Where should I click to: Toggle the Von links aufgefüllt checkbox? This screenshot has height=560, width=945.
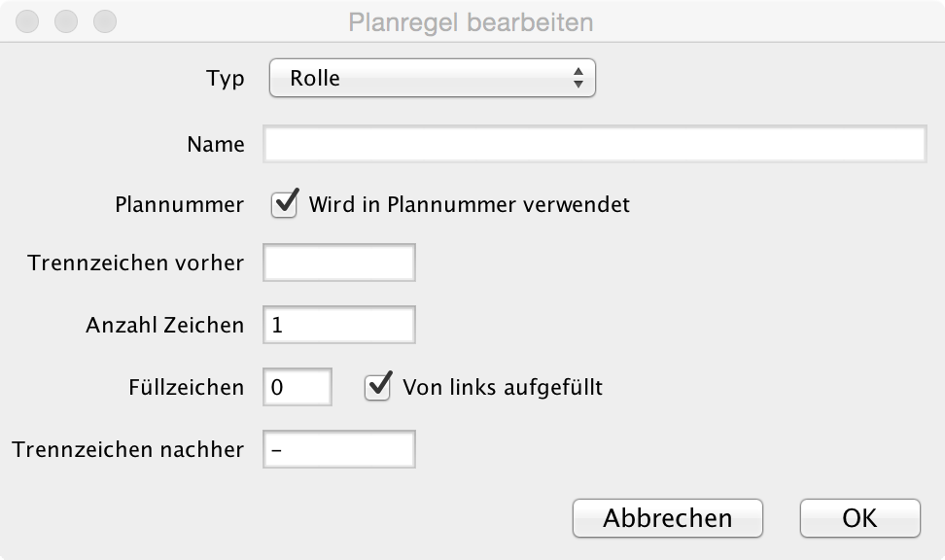point(378,386)
